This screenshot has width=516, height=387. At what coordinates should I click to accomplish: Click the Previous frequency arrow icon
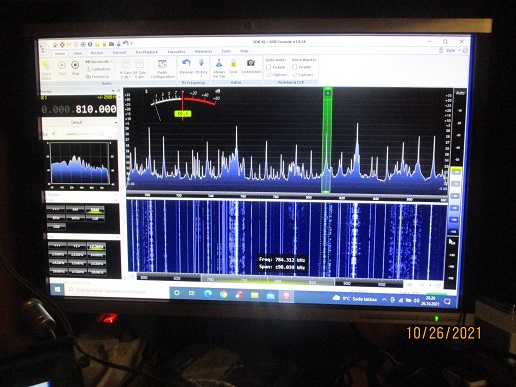point(186,62)
